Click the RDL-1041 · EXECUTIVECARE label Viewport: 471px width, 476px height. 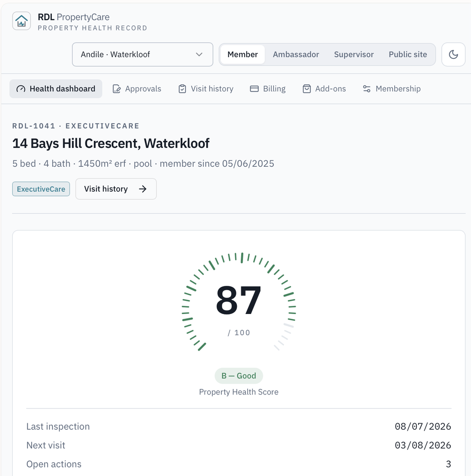pos(76,126)
